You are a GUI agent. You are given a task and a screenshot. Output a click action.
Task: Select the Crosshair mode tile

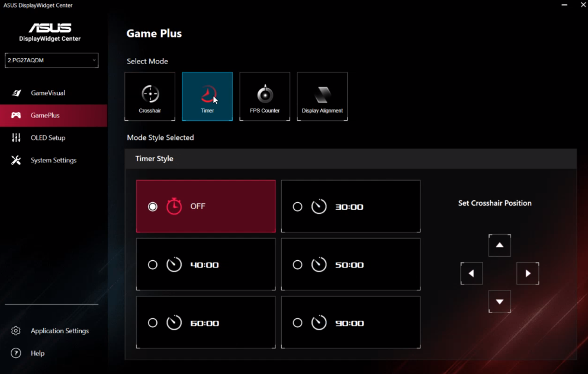[x=150, y=97]
